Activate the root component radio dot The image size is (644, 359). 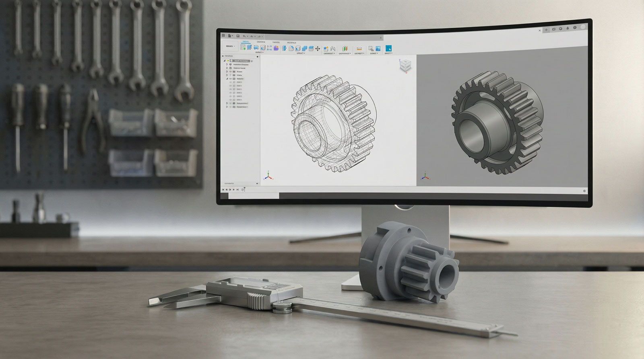[252, 61]
